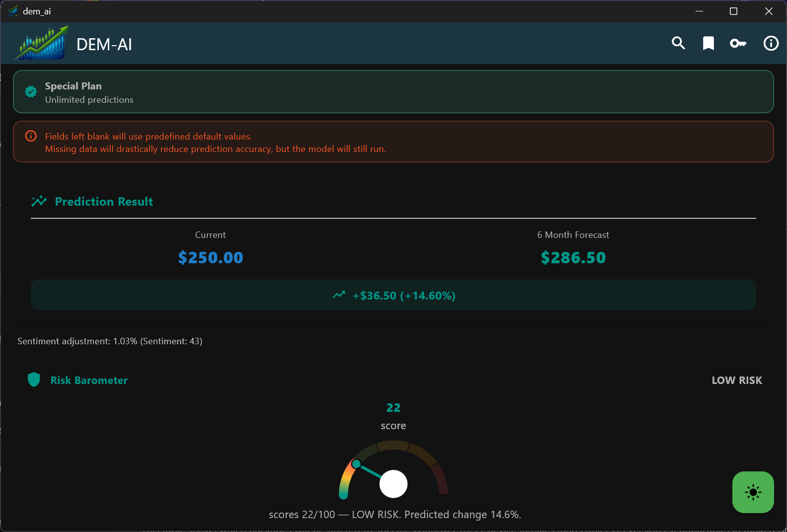The height and width of the screenshot is (532, 787).
Task: Minimize the dem_ai window
Action: (x=699, y=11)
